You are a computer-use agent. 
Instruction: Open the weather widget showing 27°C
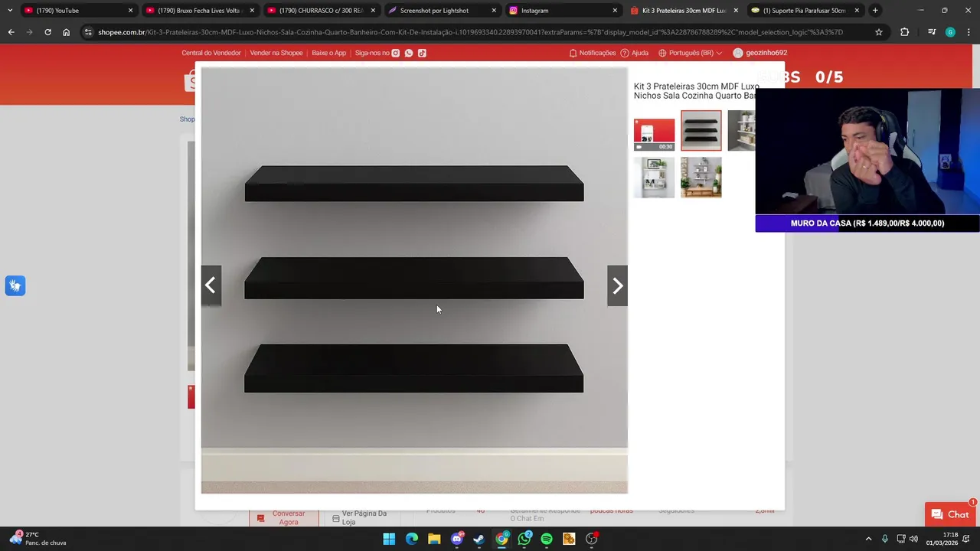point(38,539)
